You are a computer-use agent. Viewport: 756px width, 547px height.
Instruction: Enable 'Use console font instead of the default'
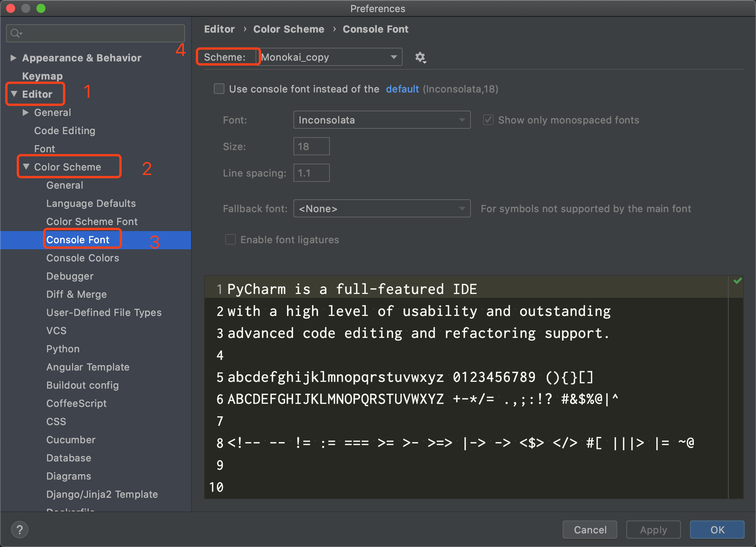219,89
